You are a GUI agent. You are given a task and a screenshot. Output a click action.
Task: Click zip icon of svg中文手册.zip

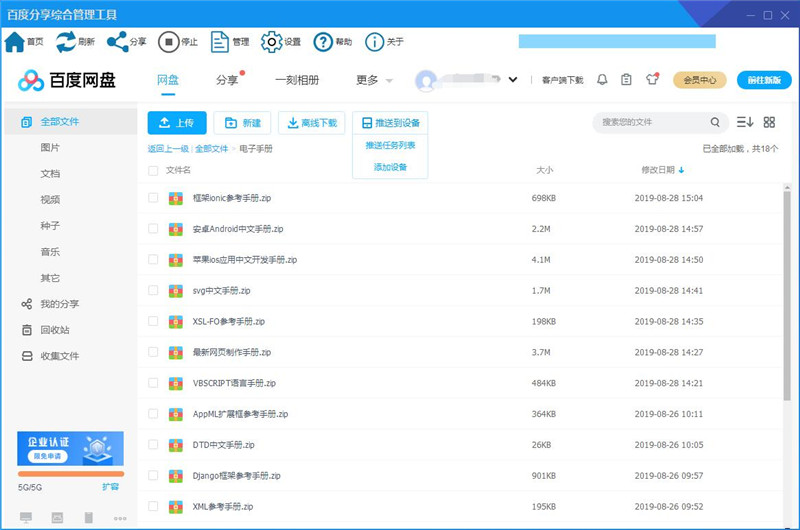(176, 291)
